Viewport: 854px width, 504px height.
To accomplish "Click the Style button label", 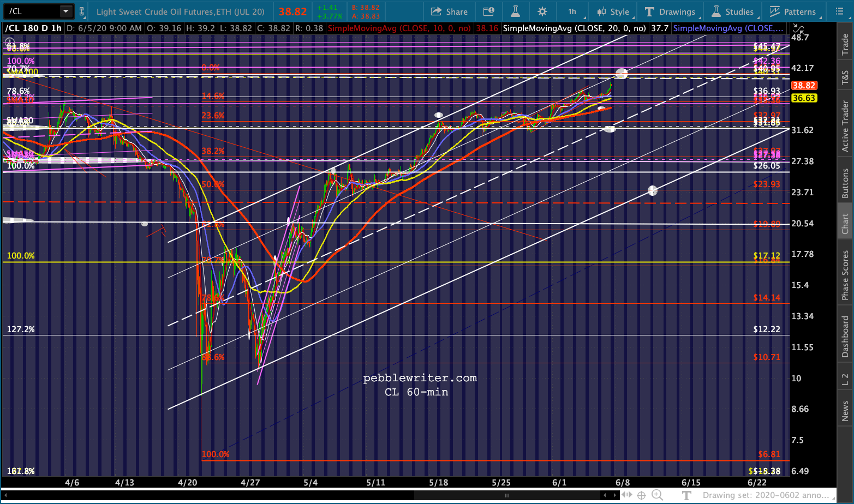I will pyautogui.click(x=619, y=11).
